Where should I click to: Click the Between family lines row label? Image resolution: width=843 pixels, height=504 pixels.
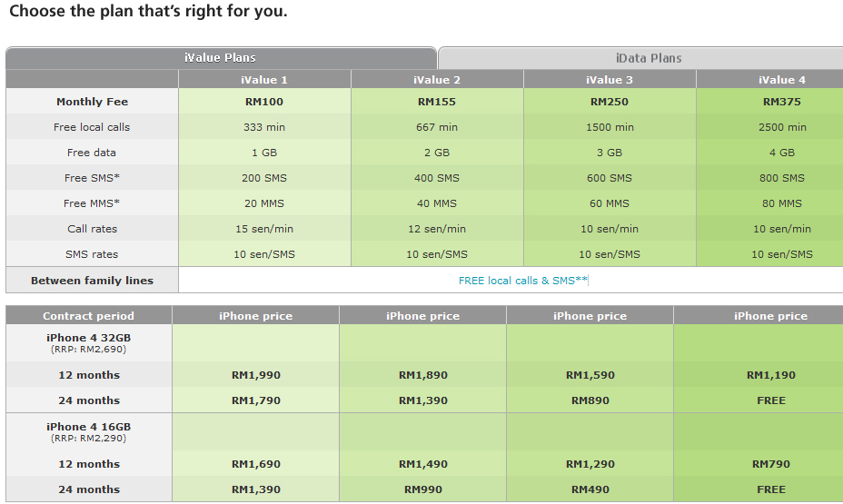tap(92, 281)
